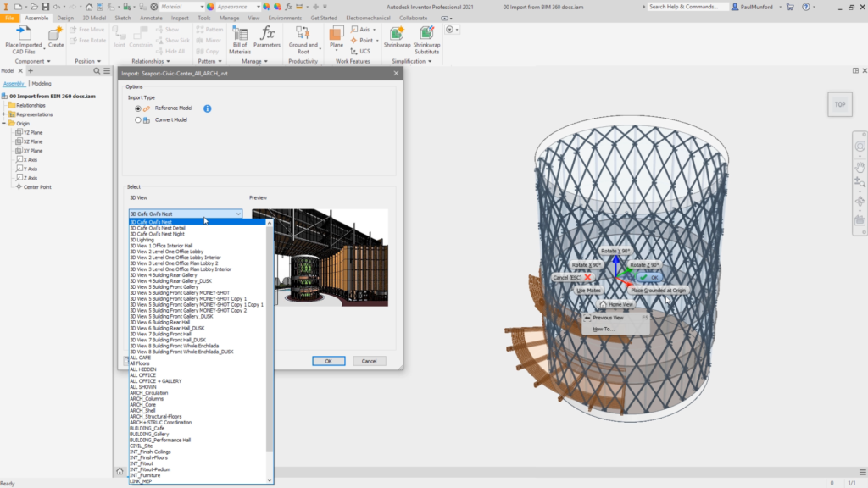Choose Place Grounded at Origin option

658,291
